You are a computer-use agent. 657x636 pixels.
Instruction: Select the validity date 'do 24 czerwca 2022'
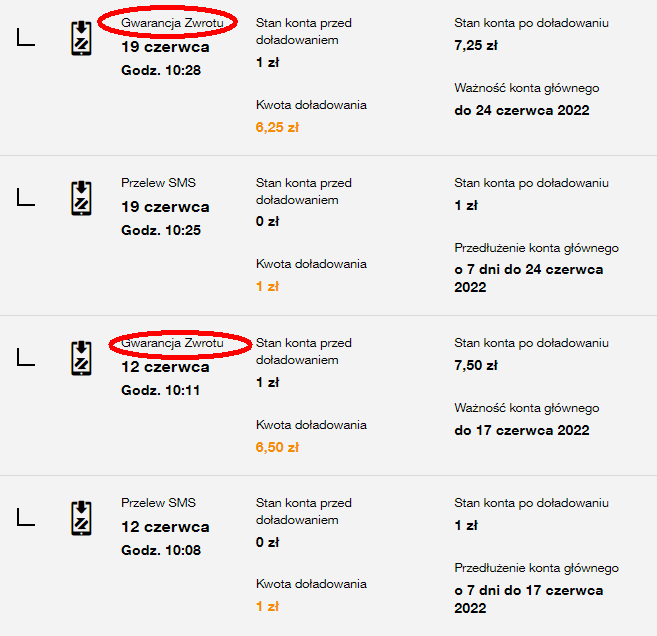521,110
